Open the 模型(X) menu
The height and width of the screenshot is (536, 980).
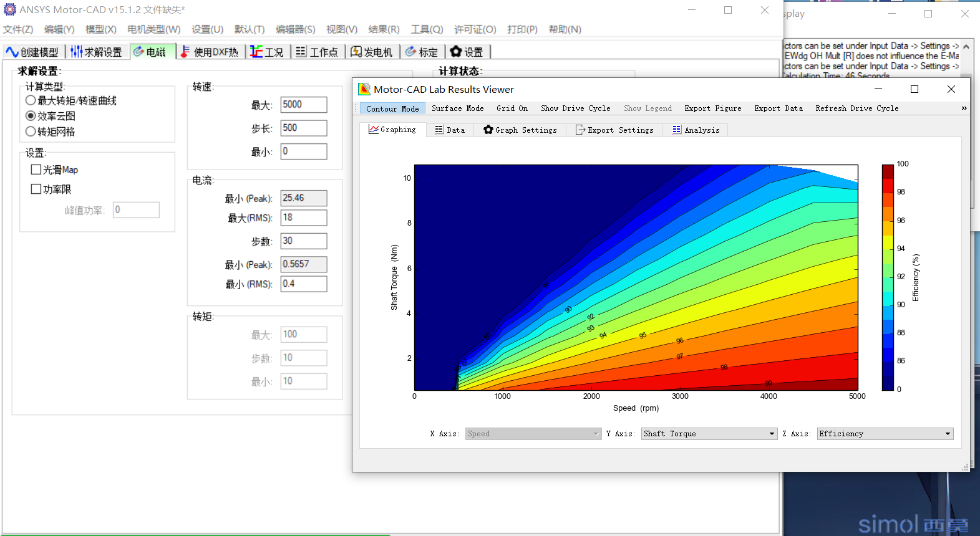[101, 29]
